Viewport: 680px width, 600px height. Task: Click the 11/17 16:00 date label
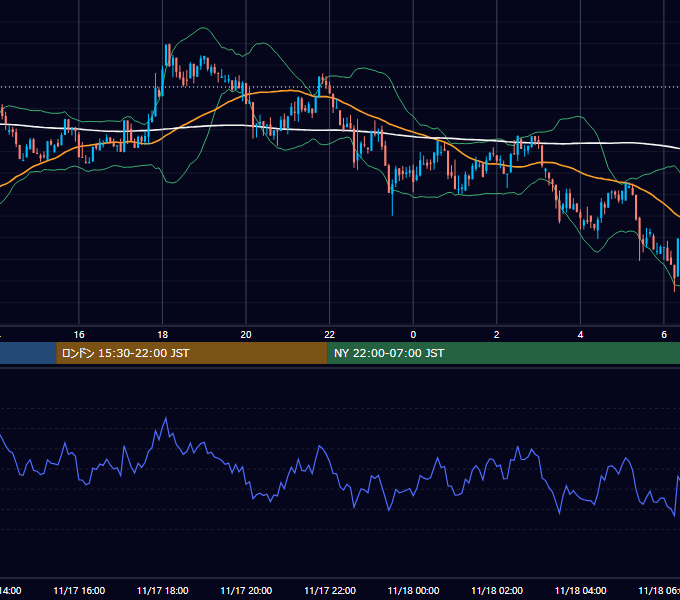point(79,590)
